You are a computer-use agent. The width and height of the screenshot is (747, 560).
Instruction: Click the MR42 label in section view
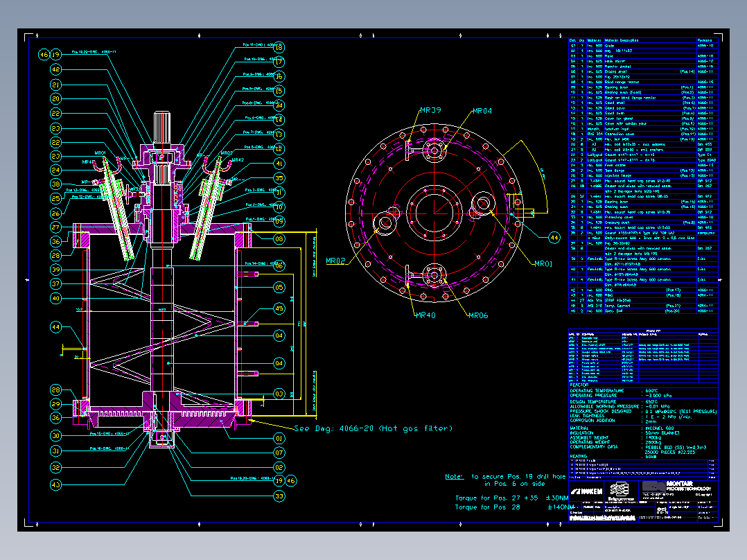pos(238,160)
